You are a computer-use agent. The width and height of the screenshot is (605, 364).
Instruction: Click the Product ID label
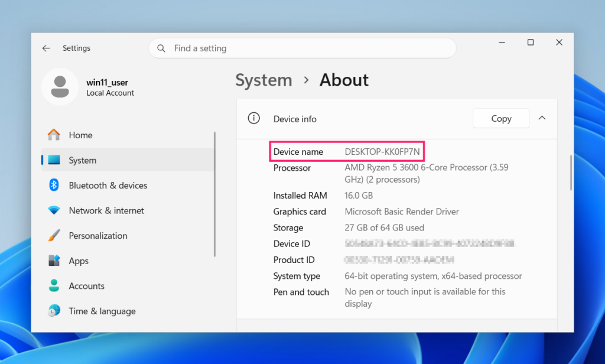click(294, 260)
